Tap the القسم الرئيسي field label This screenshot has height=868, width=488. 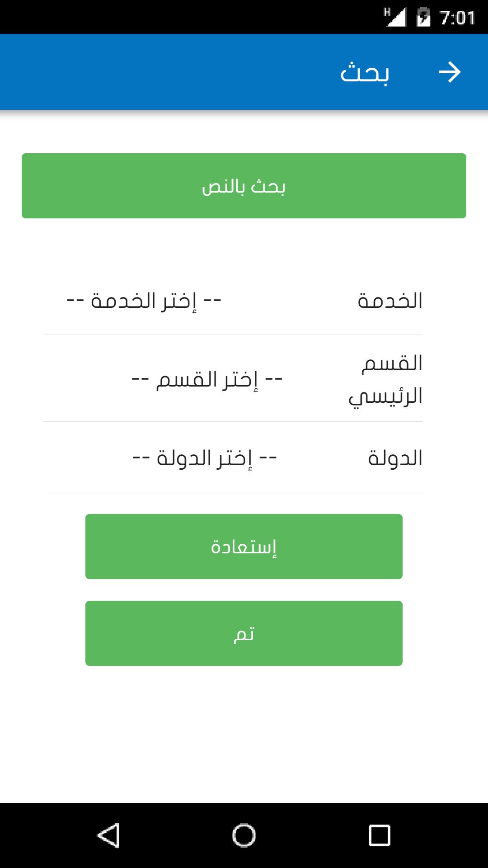click(385, 379)
